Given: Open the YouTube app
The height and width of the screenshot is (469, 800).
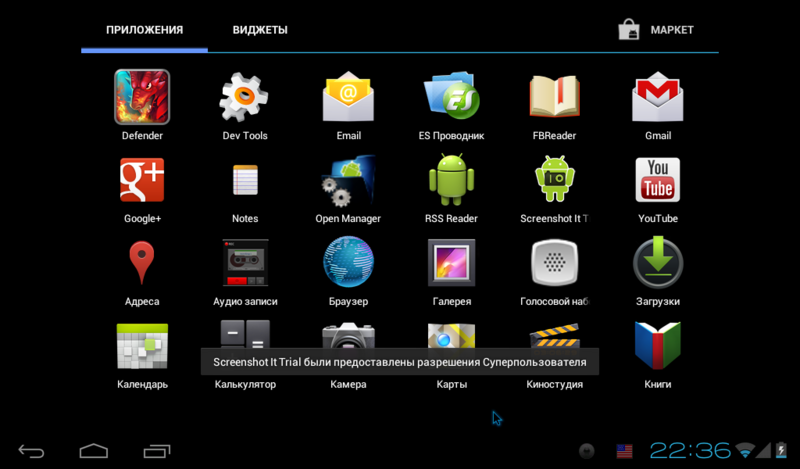Looking at the screenshot, I should (658, 180).
